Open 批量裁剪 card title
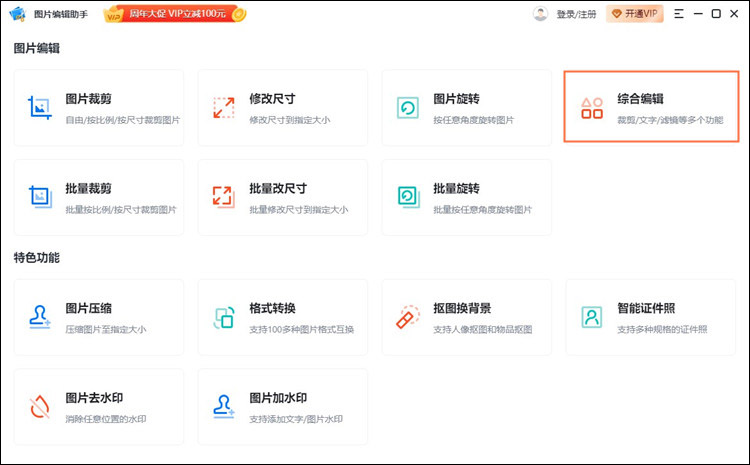This screenshot has height=465, width=750. coord(88,188)
